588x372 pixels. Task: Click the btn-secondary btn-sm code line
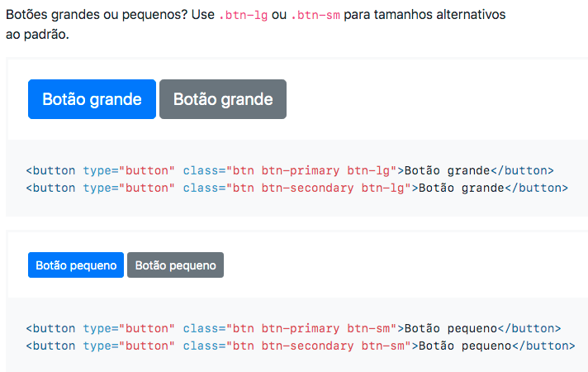(301, 346)
